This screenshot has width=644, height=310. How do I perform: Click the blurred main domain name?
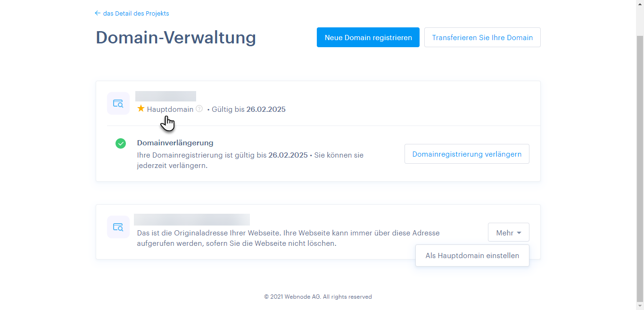[x=165, y=96]
